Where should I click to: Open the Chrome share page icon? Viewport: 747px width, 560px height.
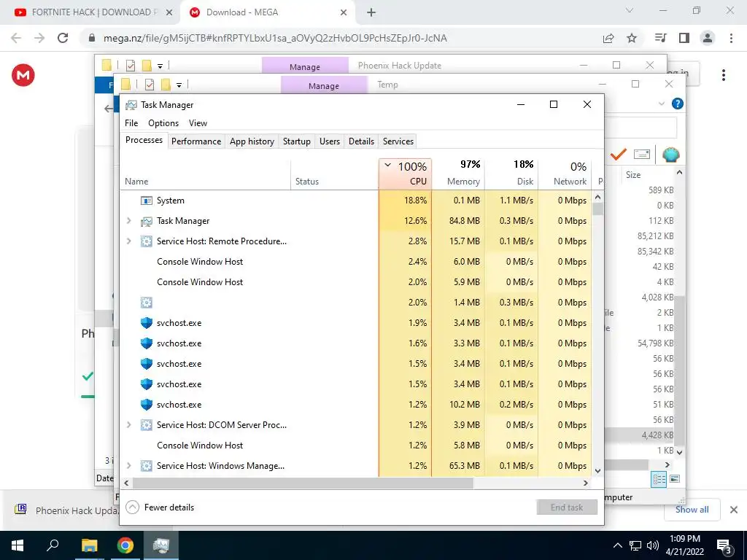click(x=608, y=38)
